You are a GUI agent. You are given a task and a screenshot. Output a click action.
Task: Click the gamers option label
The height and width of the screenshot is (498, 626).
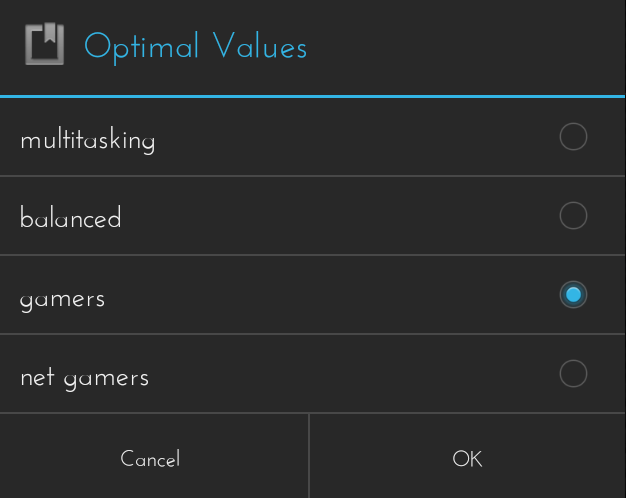(62, 298)
